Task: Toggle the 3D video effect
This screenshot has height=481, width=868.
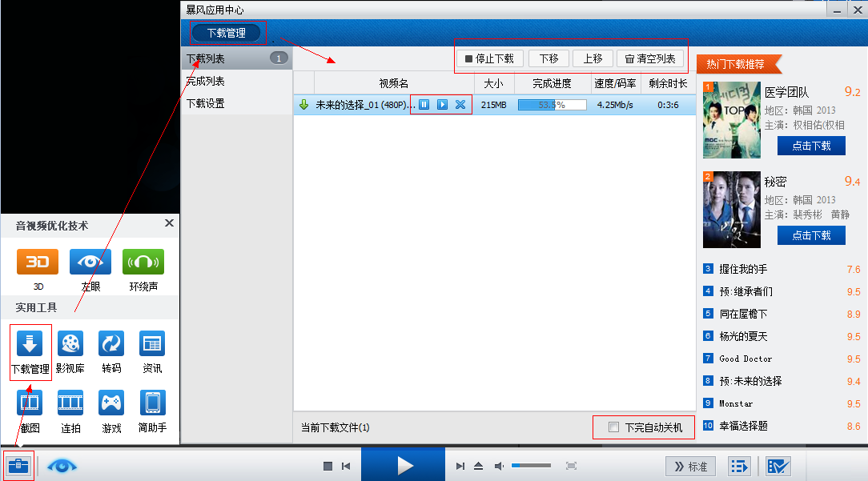Action: click(37, 262)
